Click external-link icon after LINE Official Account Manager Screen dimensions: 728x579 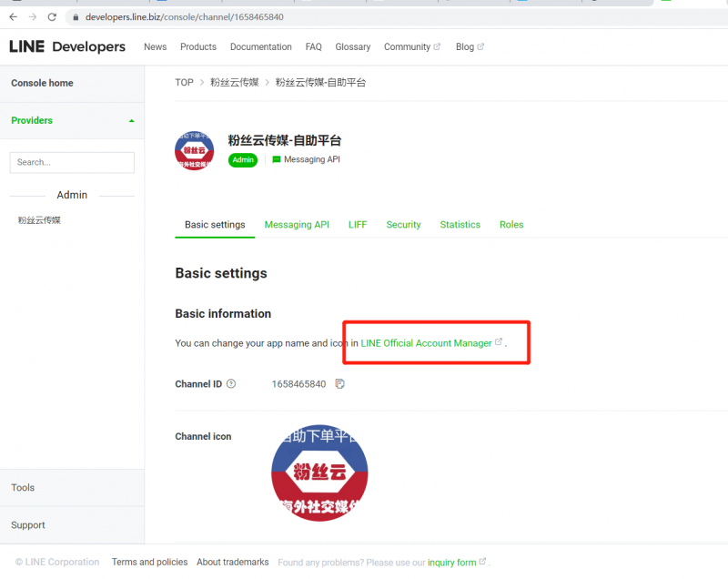[499, 341]
